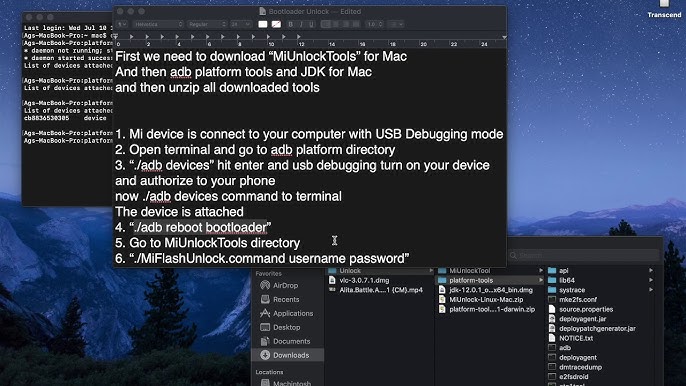Select the api folder
686x386 pixels.
coord(564,271)
